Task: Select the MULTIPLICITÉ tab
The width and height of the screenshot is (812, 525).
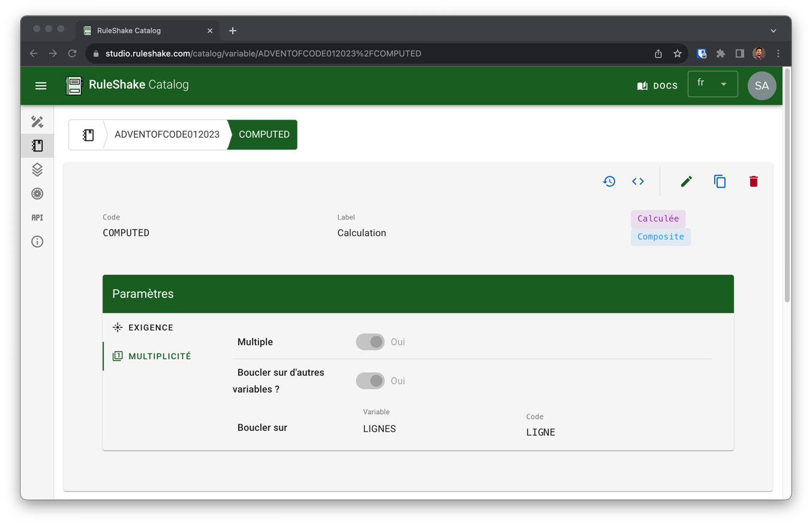Action: (160, 356)
